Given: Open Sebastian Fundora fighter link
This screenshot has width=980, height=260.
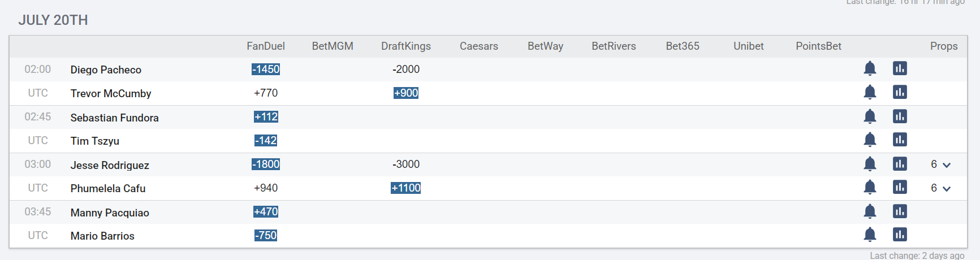Looking at the screenshot, I should tap(114, 118).
